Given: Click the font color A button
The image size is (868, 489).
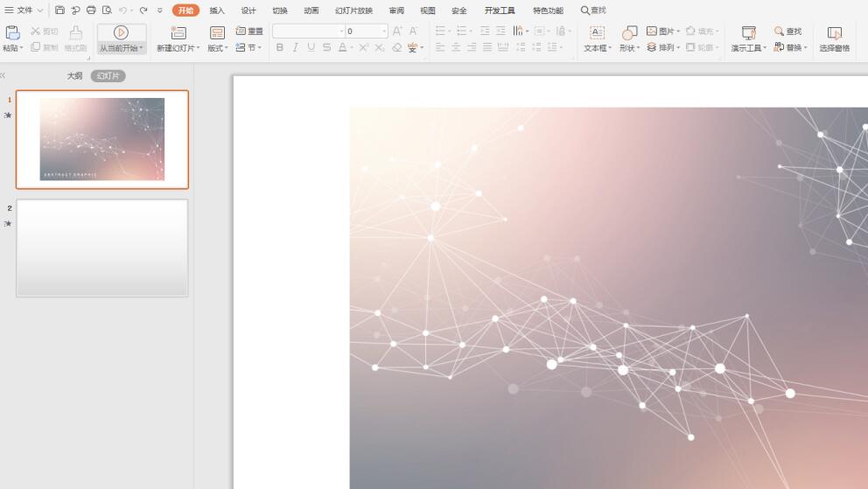Looking at the screenshot, I should (343, 47).
